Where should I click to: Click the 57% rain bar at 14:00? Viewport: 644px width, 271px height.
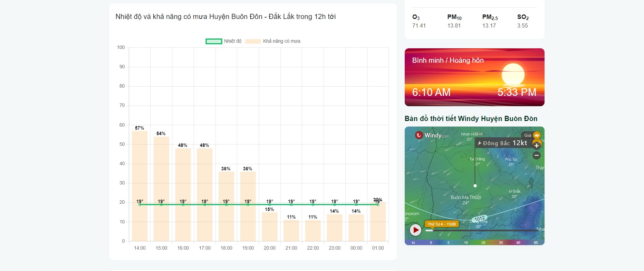pyautogui.click(x=140, y=186)
